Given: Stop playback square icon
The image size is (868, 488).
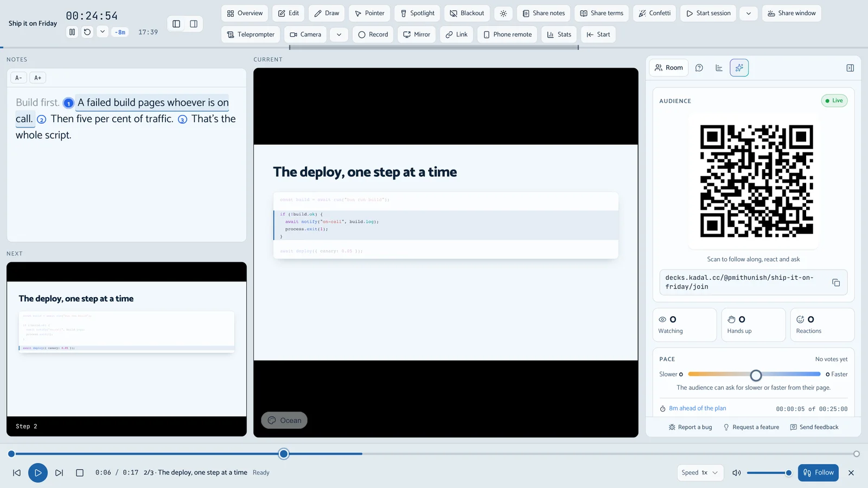Looking at the screenshot, I should tap(80, 473).
